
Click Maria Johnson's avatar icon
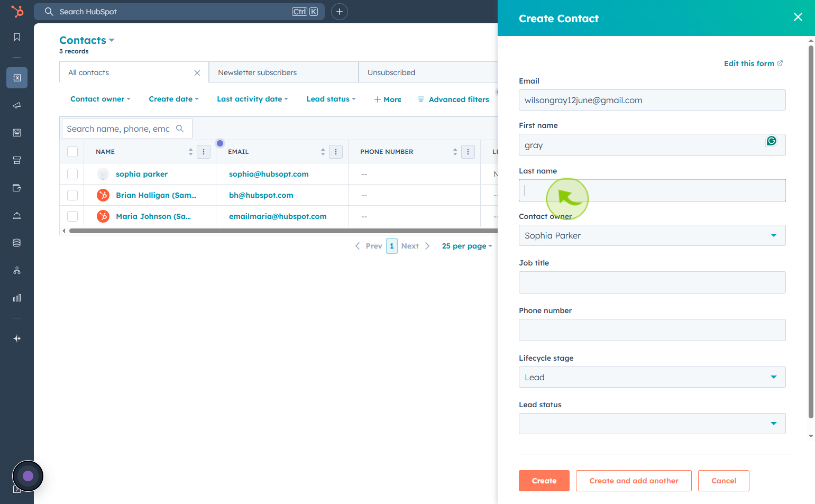[103, 216]
